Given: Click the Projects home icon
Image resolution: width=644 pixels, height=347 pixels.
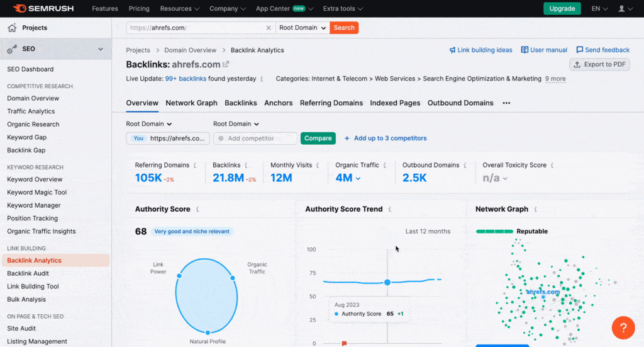Looking at the screenshot, I should pos(12,28).
